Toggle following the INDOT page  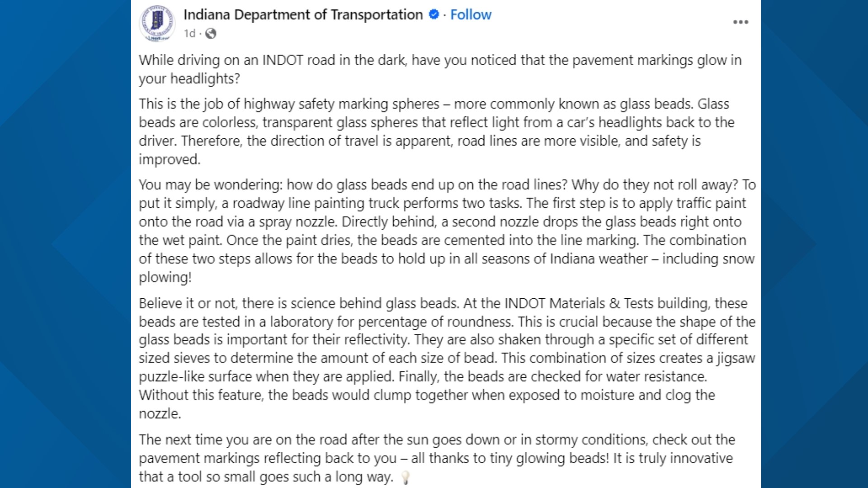[470, 14]
